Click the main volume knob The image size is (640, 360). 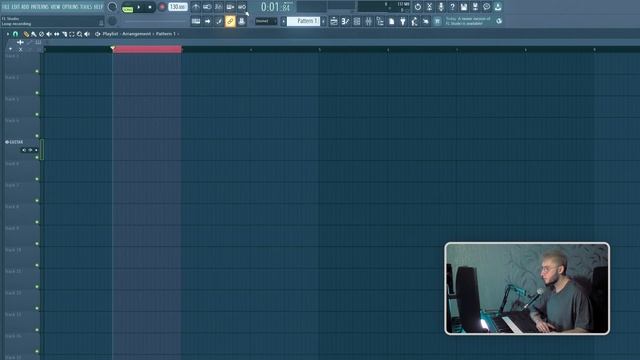click(112, 7)
